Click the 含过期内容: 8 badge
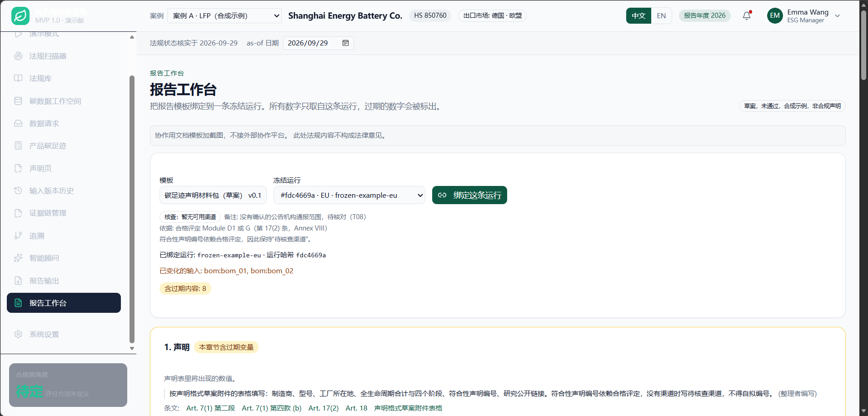Viewport: 868px width, 416px height. [185, 289]
